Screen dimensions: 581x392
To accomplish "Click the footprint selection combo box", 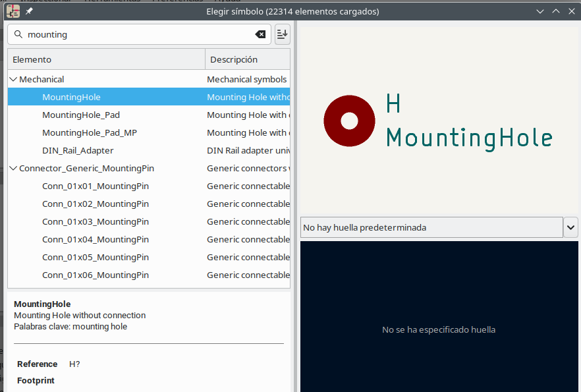I will (x=431, y=227).
